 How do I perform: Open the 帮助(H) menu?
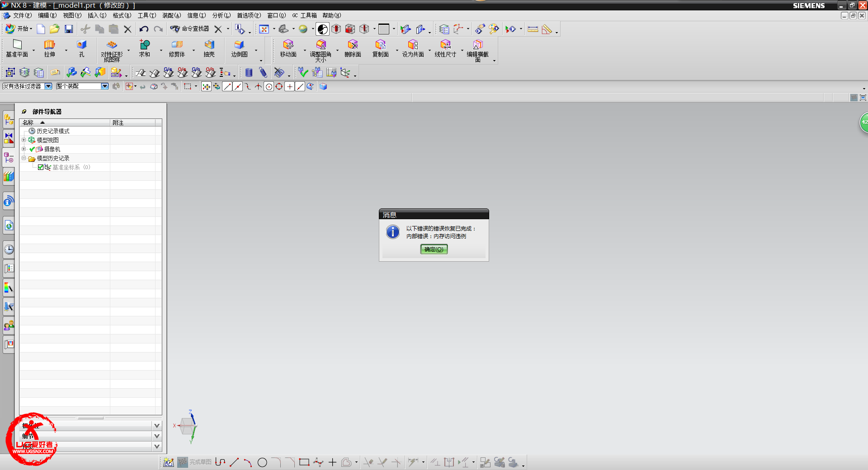point(331,15)
